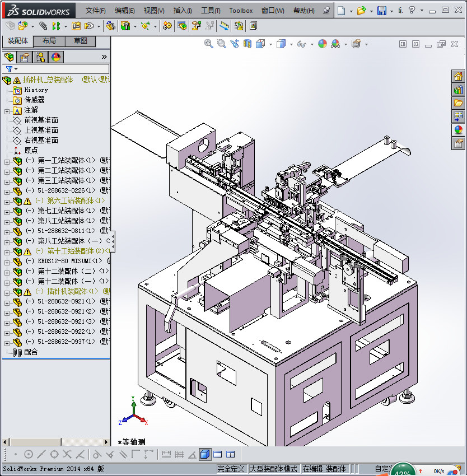467x476 pixels.
Task: Click the Section View icon
Action: 247,44
